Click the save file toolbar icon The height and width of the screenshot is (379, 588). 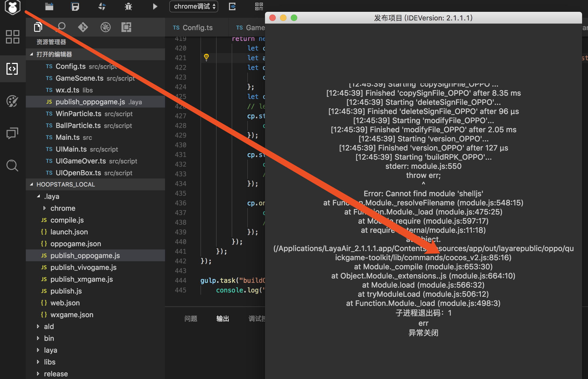pyautogui.click(x=75, y=6)
